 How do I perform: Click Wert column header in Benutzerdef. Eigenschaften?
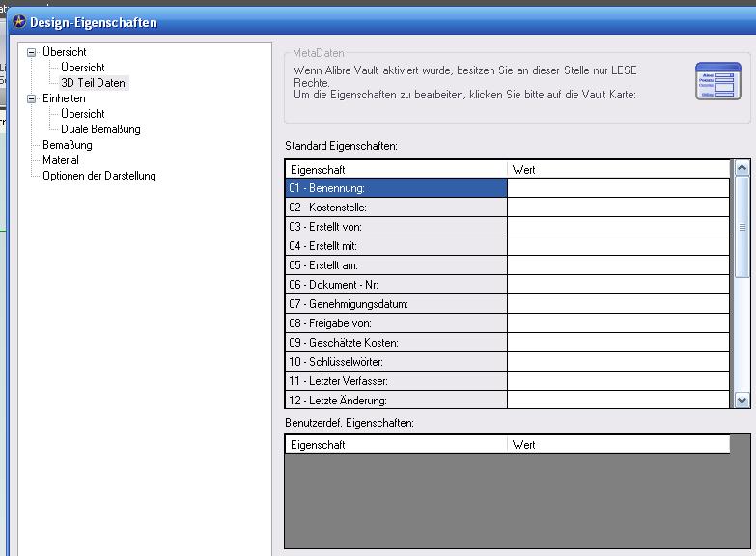[619, 445]
